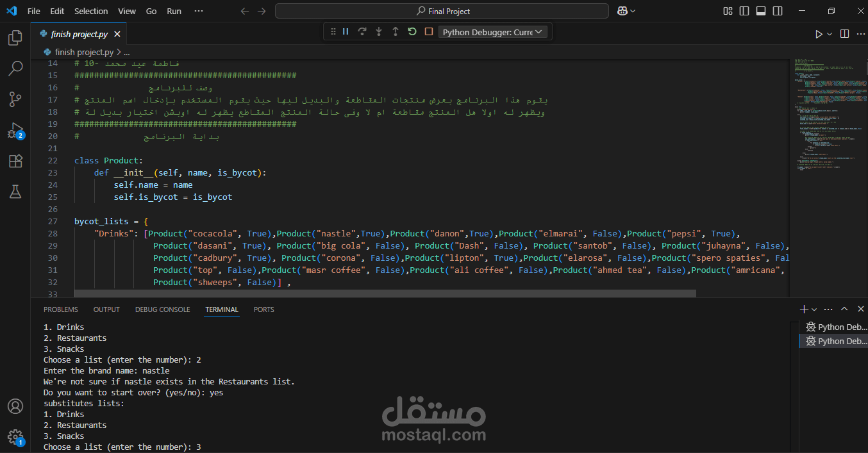Switch to the PORTS panel tab

click(x=263, y=309)
